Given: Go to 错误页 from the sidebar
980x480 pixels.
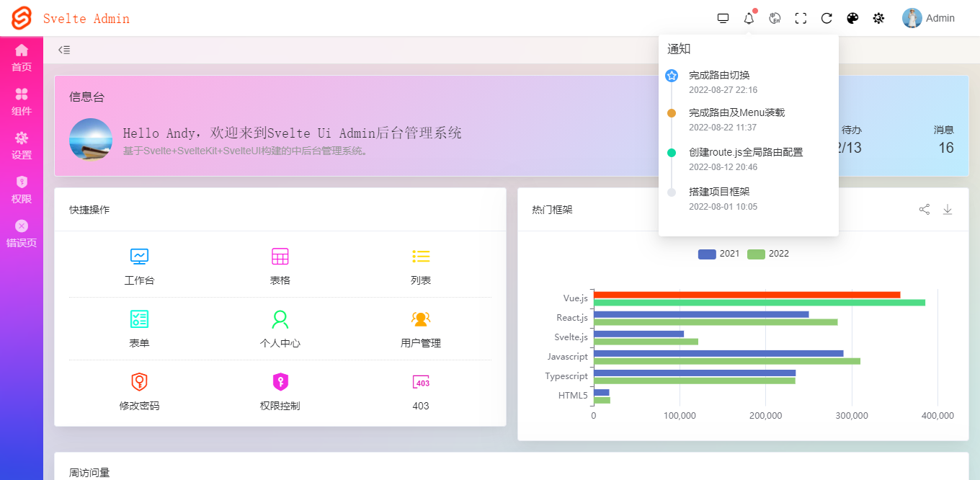Looking at the screenshot, I should [22, 234].
